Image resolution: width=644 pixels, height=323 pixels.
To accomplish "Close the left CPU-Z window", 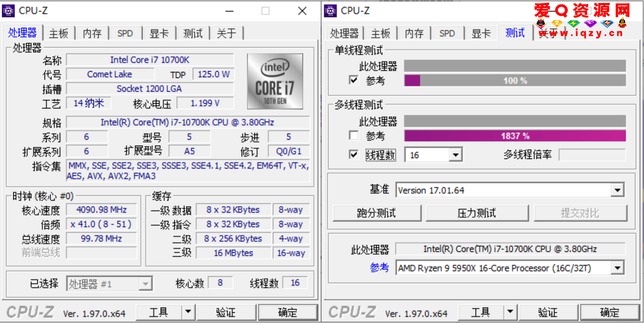I will click(x=302, y=11).
